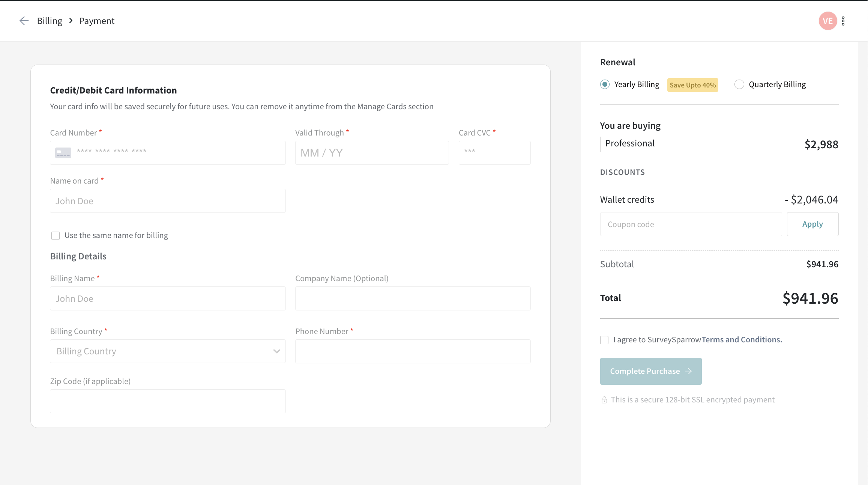Focus the Coupon code field
Viewport: 868px width, 485px height.
tap(691, 224)
